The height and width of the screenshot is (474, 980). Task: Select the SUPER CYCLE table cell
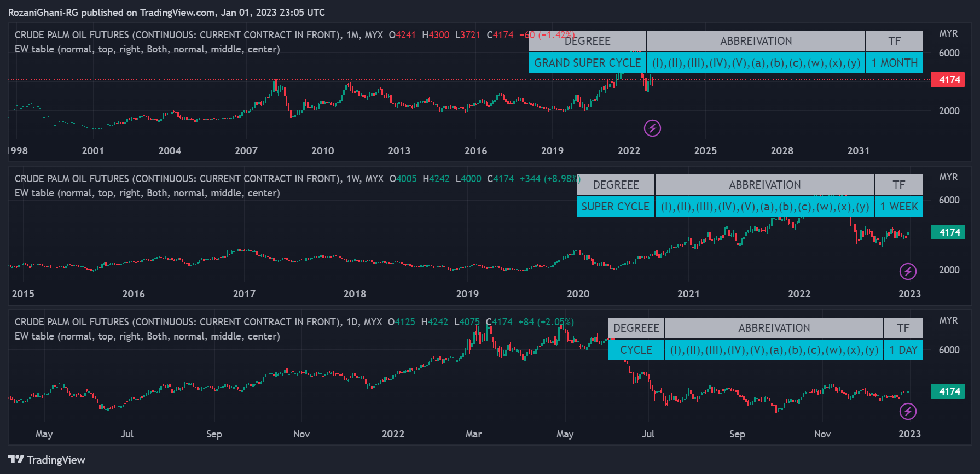[616, 207]
